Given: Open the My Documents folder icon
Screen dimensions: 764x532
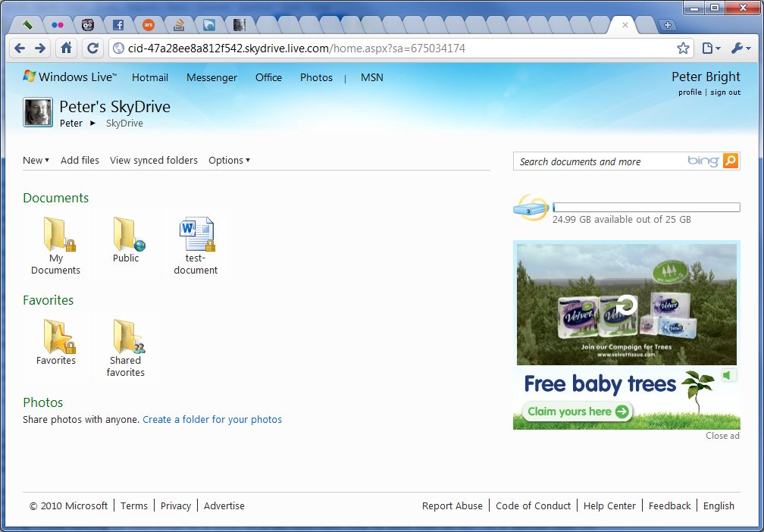Looking at the screenshot, I should [x=59, y=234].
